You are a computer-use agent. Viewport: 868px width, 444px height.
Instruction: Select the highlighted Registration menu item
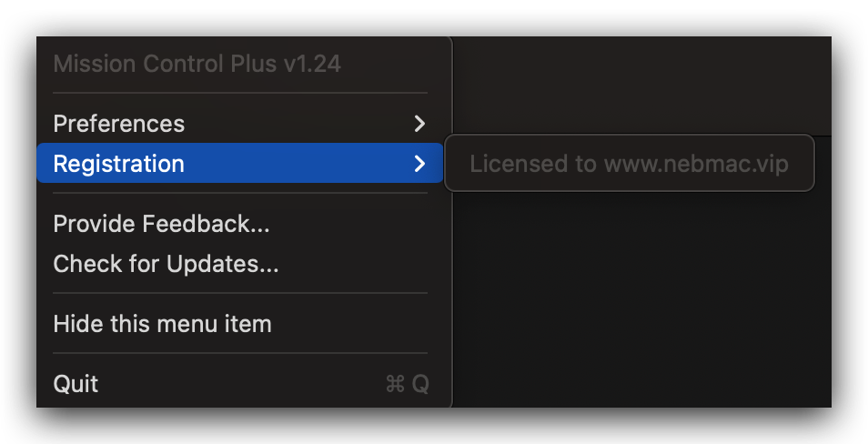coord(119,164)
